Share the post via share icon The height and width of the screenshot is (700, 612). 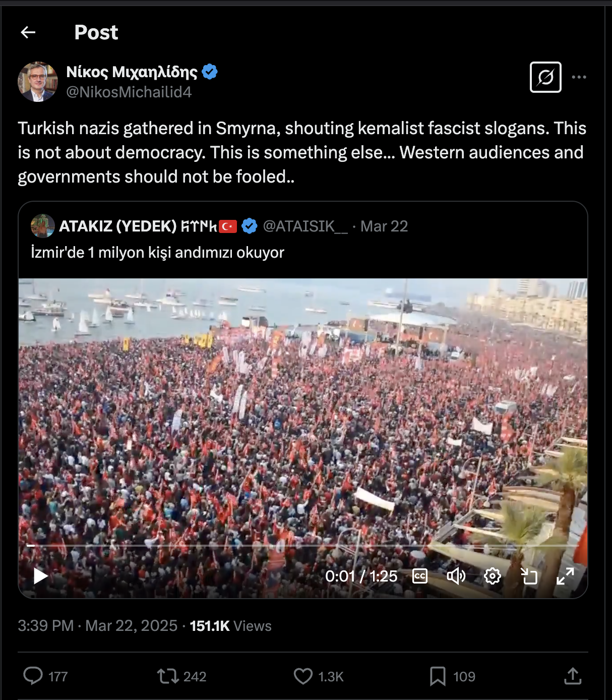[x=573, y=676]
